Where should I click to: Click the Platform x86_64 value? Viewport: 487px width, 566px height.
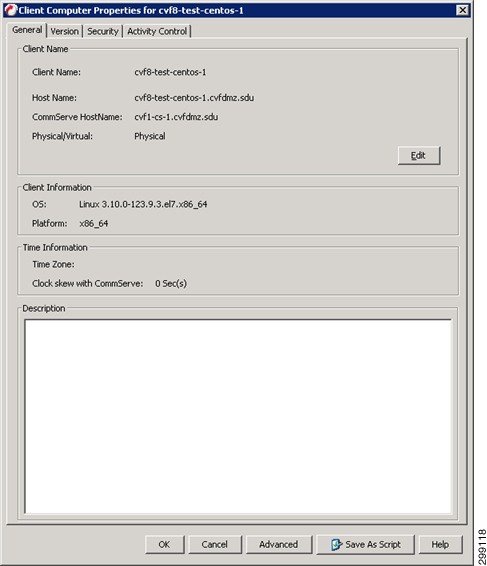point(94,224)
